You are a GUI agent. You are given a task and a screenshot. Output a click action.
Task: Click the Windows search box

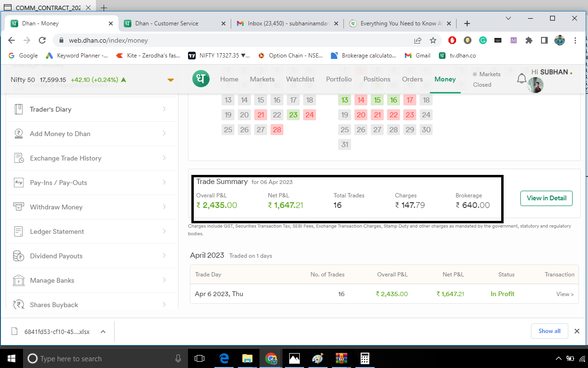pyautogui.click(x=106, y=358)
